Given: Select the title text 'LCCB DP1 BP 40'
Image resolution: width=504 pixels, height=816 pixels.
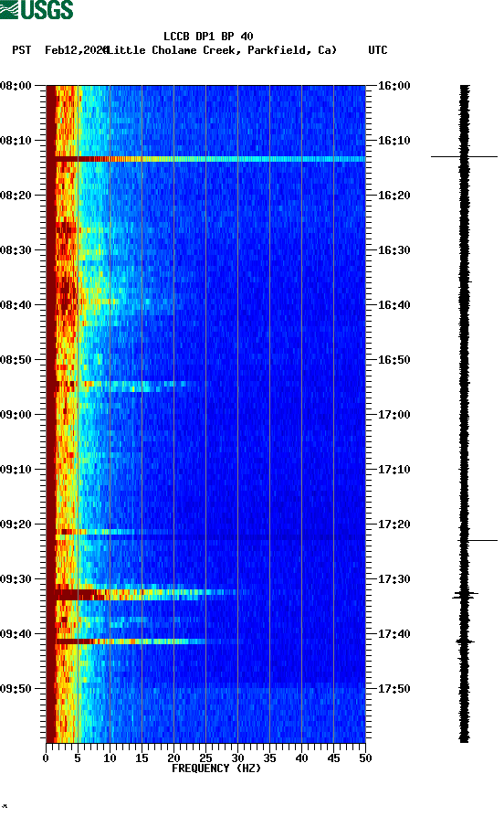Looking at the screenshot, I should tap(208, 37).
